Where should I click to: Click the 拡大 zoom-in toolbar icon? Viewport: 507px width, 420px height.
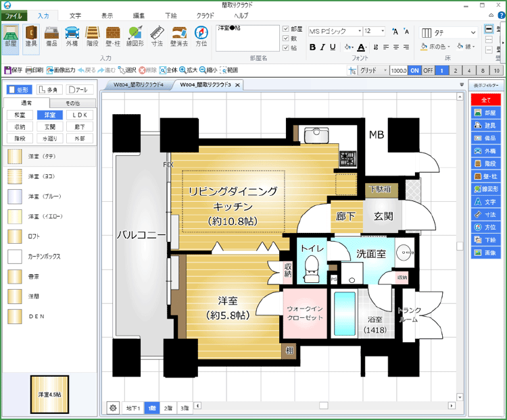pos(187,70)
